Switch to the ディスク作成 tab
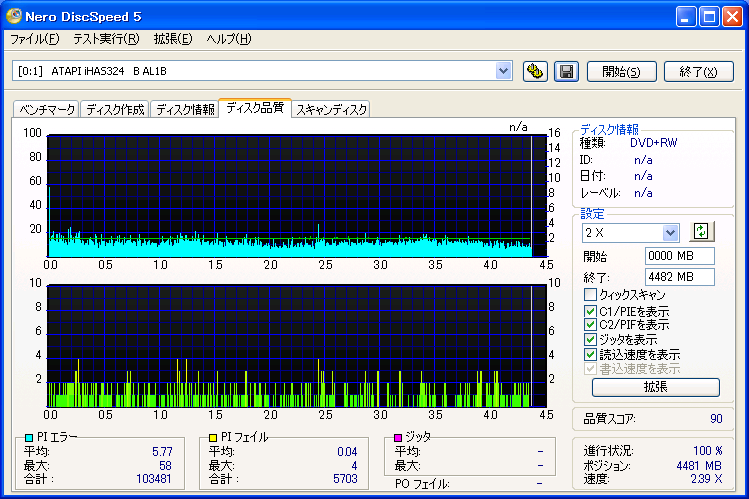Image resolution: width=749 pixels, height=499 pixels. [115, 109]
